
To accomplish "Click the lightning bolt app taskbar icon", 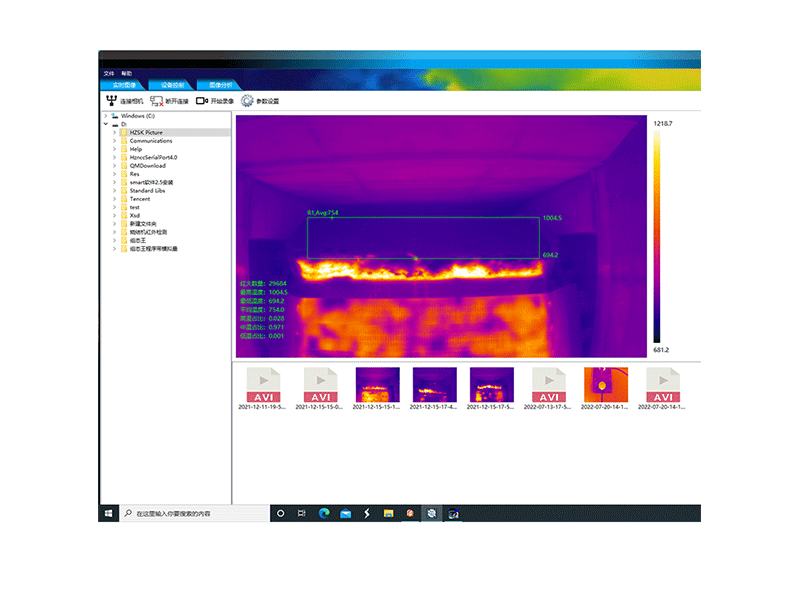I will (x=367, y=513).
